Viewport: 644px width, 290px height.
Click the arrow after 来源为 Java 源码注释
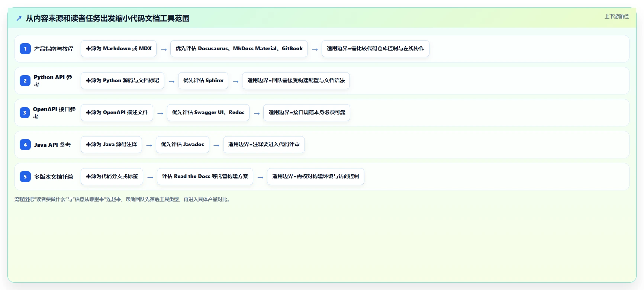click(149, 145)
